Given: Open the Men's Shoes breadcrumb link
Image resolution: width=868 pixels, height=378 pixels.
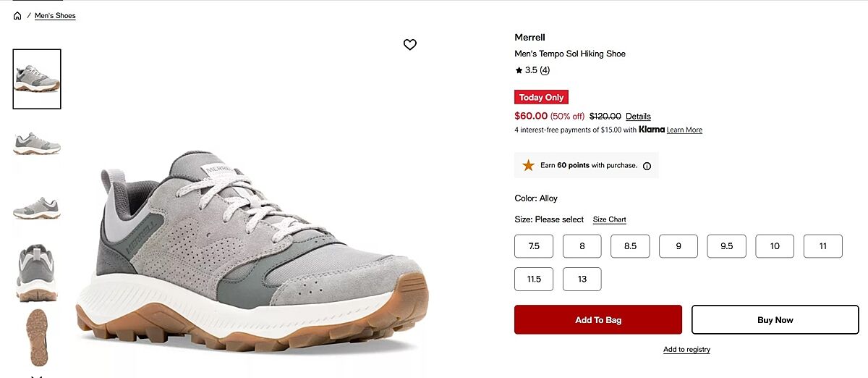Looking at the screenshot, I should [x=55, y=16].
